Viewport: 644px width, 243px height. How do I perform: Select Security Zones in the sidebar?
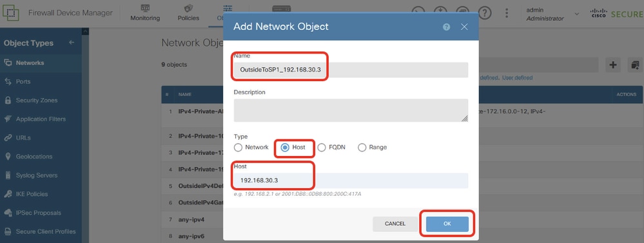[41, 100]
